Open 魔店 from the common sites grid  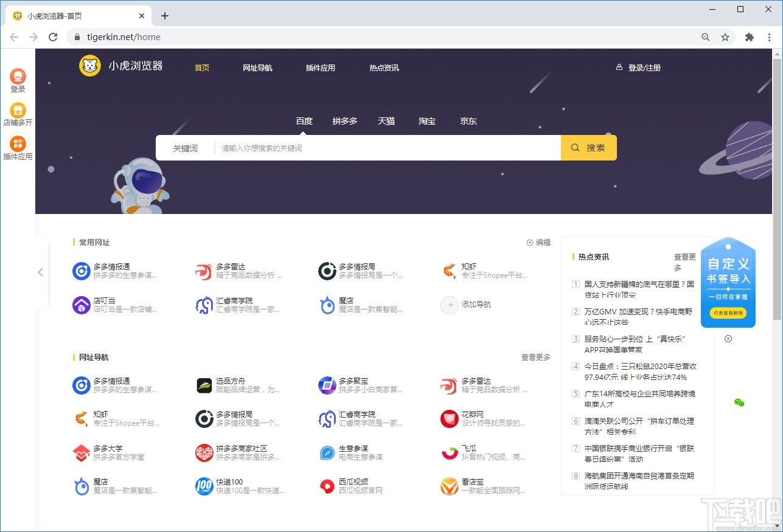(x=326, y=304)
